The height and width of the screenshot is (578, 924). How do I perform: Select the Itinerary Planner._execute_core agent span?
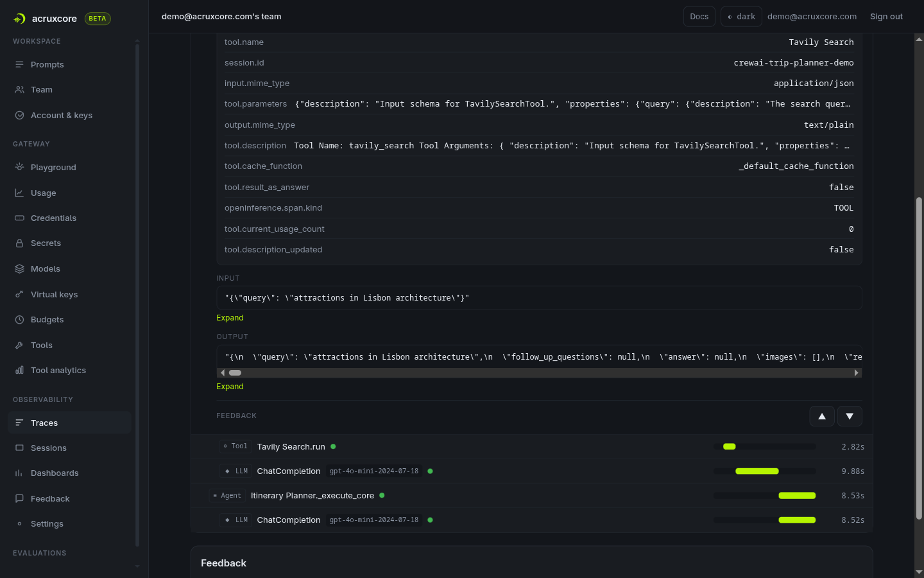(532, 495)
